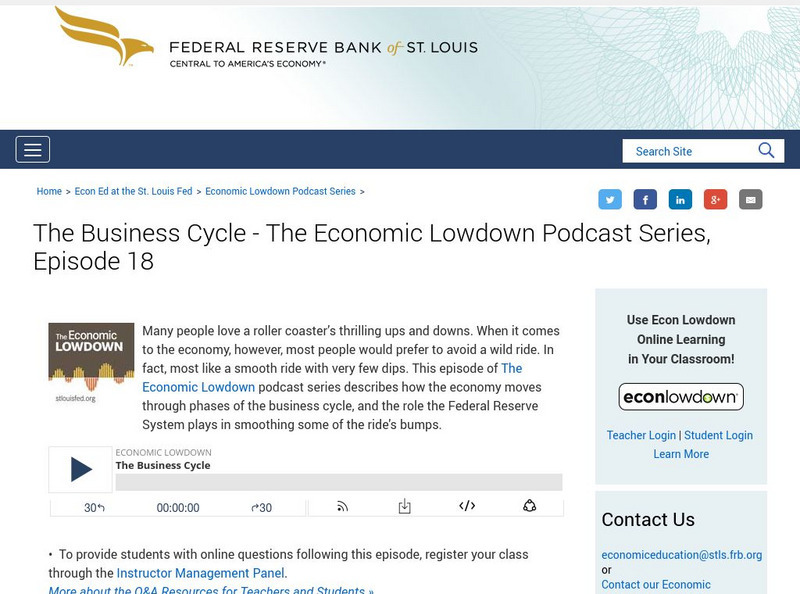Open the site search with the magnifier icon
The height and width of the screenshot is (594, 800).
(x=767, y=150)
